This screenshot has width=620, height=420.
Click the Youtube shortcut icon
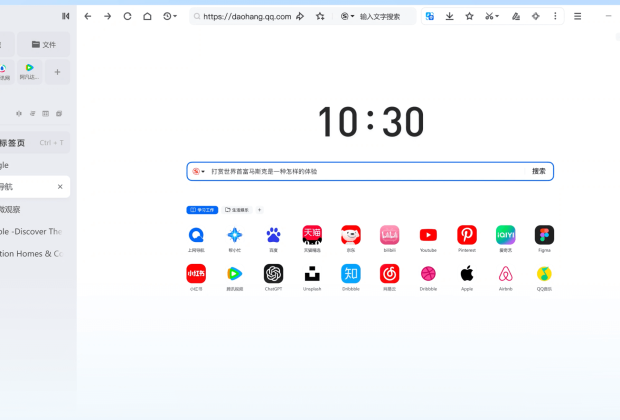tap(428, 235)
